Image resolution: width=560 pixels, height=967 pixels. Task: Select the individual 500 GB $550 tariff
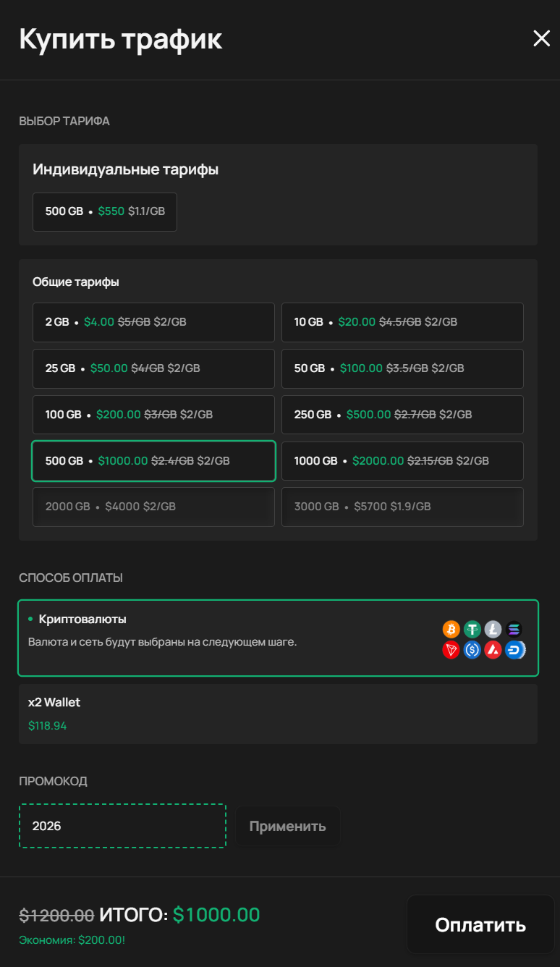coord(105,211)
